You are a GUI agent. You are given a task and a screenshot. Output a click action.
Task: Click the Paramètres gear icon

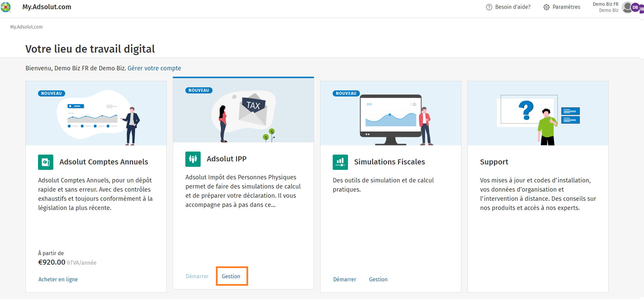click(546, 7)
